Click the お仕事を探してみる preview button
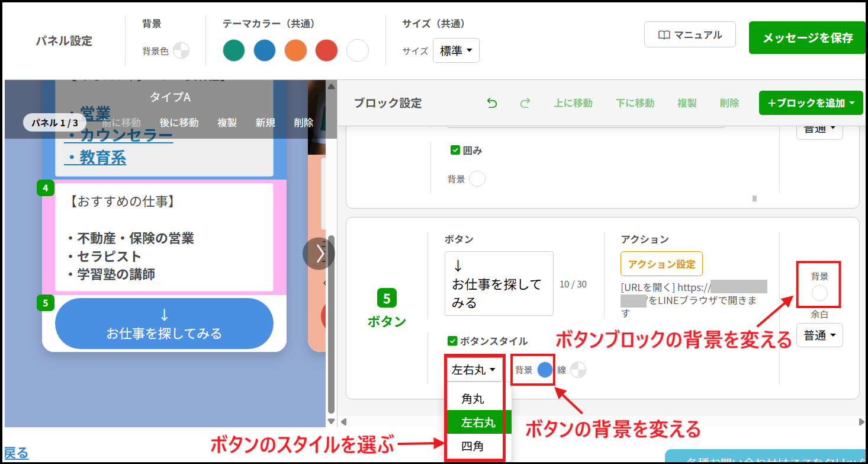The image size is (868, 464). tap(164, 324)
